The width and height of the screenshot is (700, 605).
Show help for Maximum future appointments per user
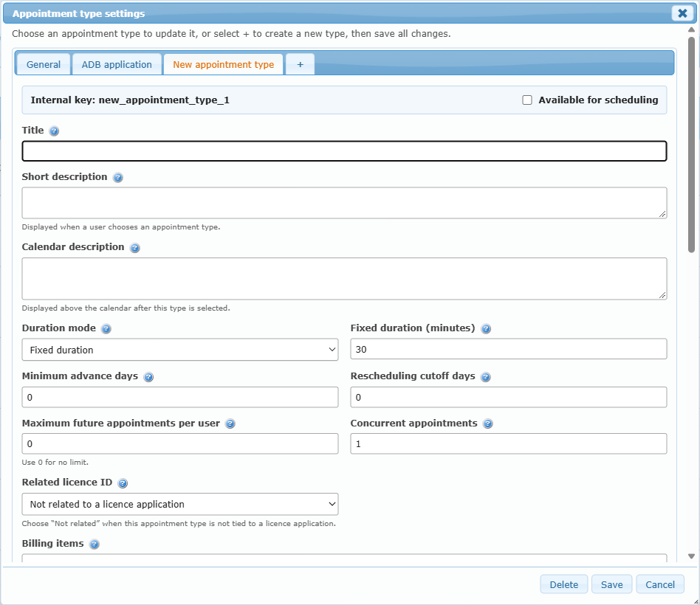coord(230,423)
